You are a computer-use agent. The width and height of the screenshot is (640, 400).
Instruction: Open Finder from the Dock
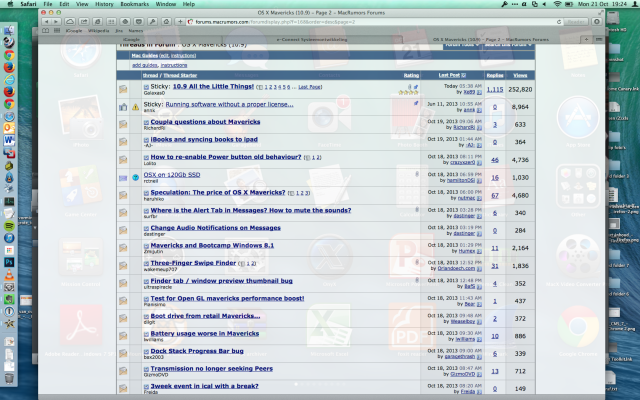point(9,31)
